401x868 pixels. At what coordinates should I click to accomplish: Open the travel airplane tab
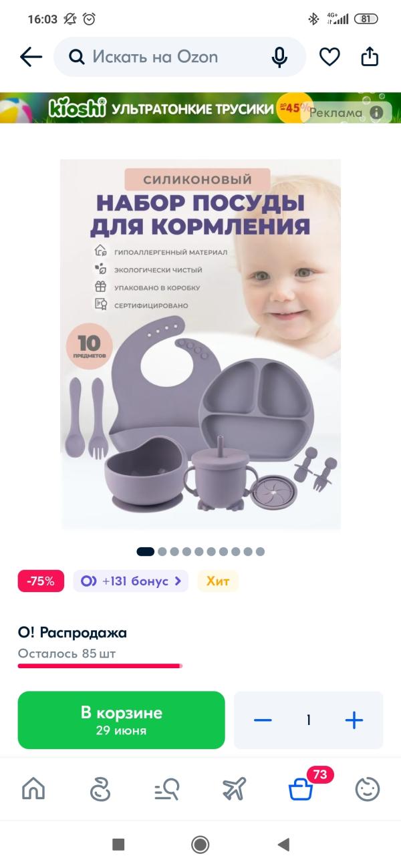coord(233,789)
